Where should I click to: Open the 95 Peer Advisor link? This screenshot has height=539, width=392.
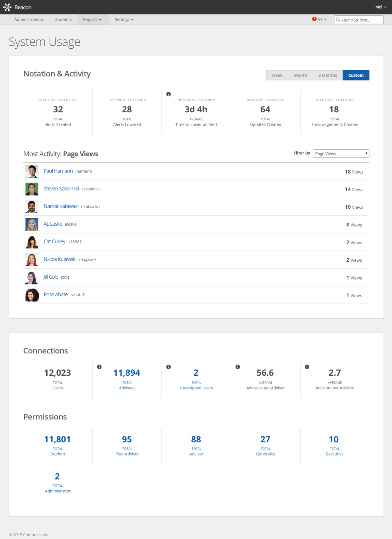[x=127, y=445]
